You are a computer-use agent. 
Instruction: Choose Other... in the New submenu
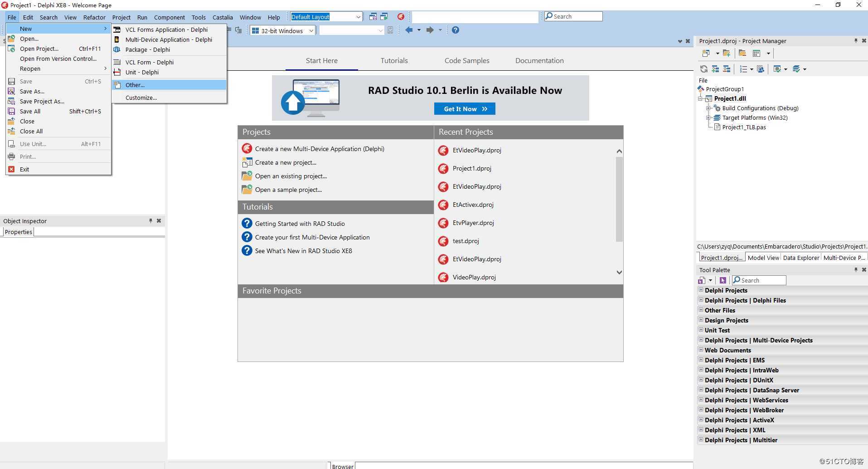pyautogui.click(x=169, y=85)
